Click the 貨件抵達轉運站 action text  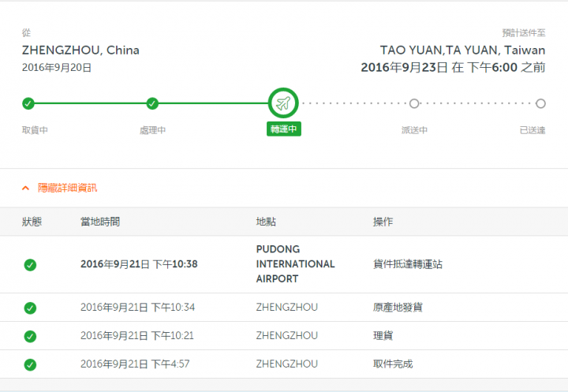[408, 264]
